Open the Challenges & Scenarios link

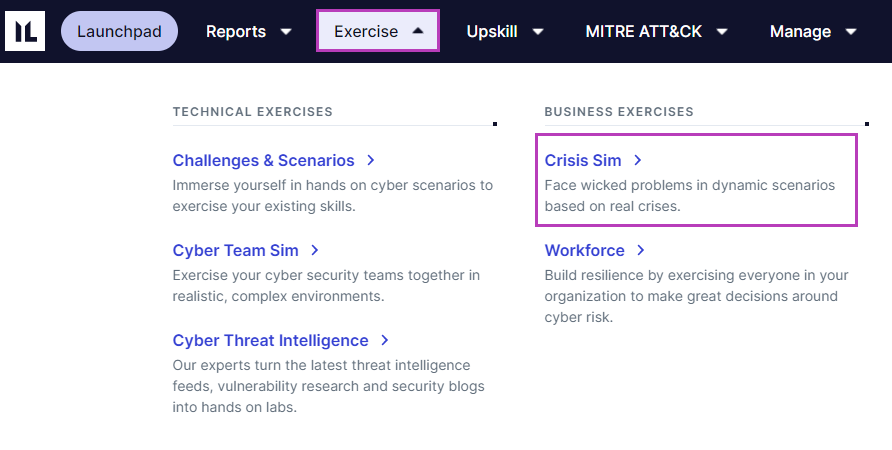(x=263, y=160)
